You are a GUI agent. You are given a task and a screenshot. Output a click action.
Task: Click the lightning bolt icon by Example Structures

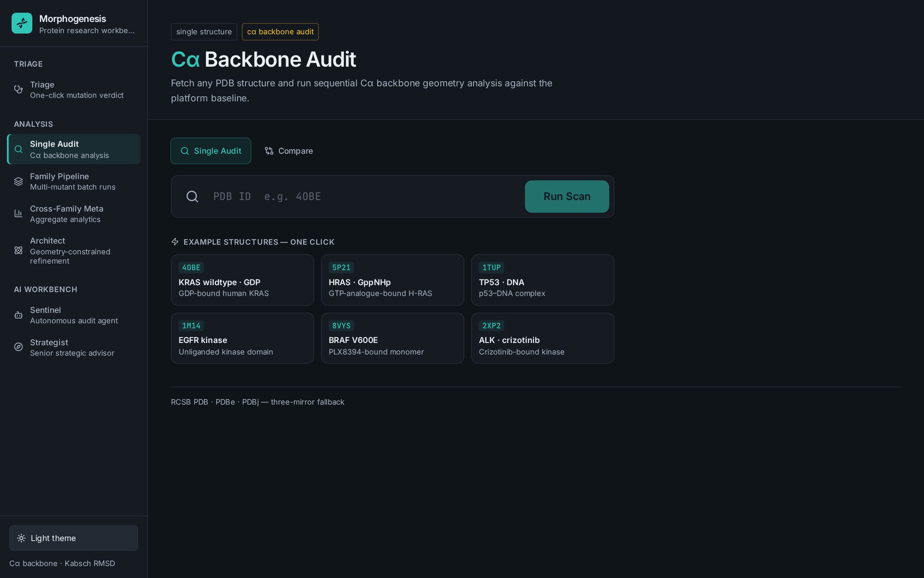(x=175, y=242)
